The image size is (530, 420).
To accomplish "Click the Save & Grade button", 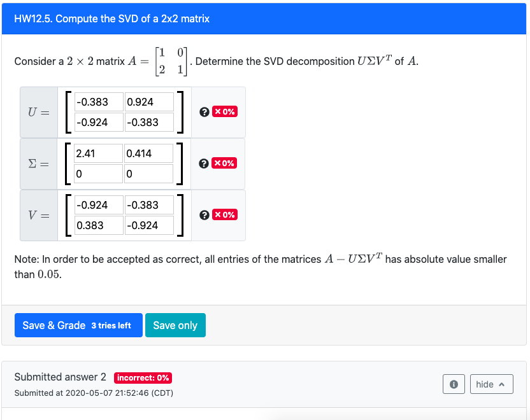I will pyautogui.click(x=78, y=325).
